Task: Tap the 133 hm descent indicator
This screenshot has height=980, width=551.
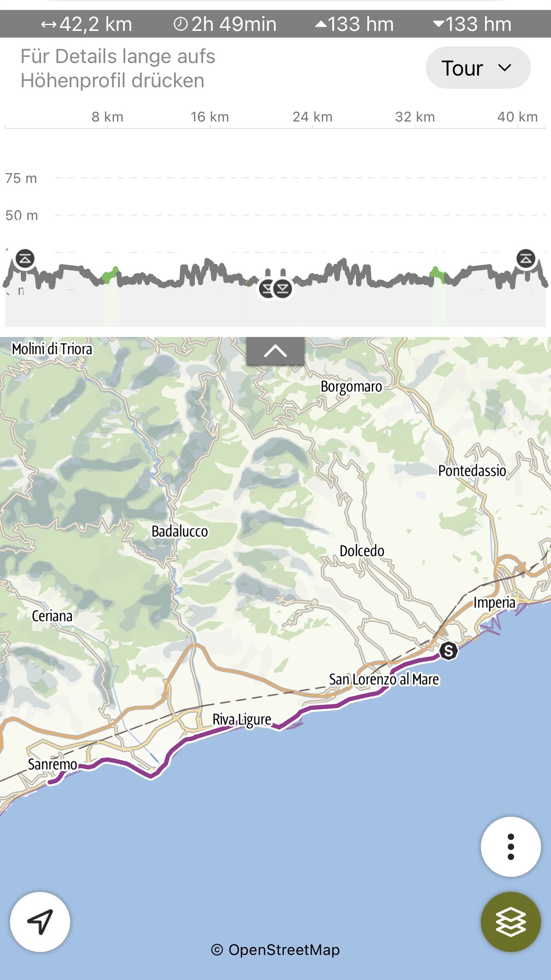Action: coord(472,24)
